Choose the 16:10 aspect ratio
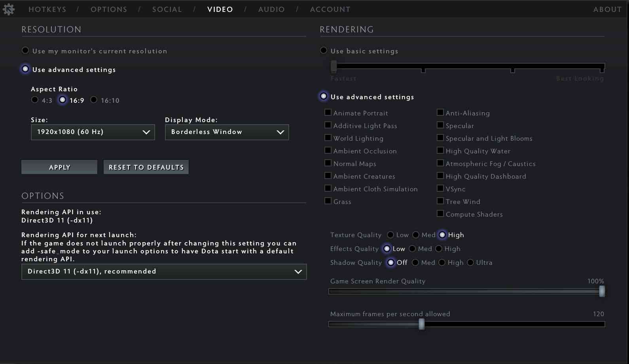The image size is (629, 364). pos(94,100)
